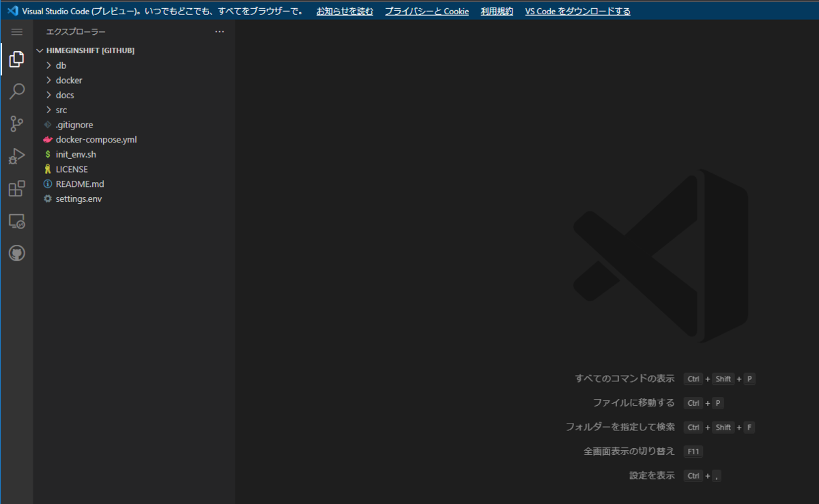Click the Visual Studio Code logo in banner

(12, 11)
